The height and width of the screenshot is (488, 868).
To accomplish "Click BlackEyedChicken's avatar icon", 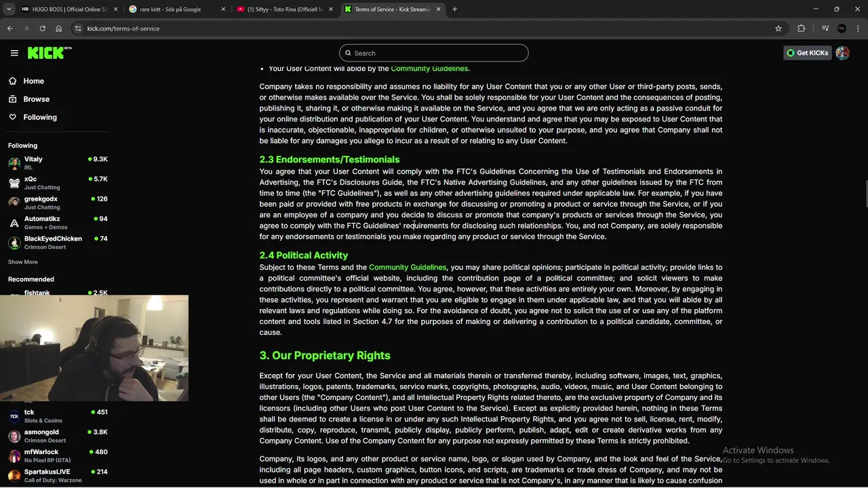I will pyautogui.click(x=14, y=243).
